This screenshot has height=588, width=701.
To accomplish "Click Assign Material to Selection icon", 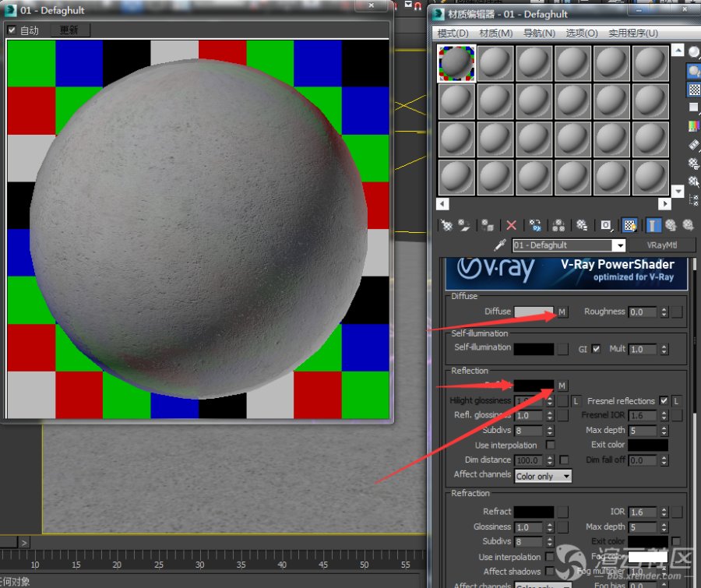I will tap(488, 225).
